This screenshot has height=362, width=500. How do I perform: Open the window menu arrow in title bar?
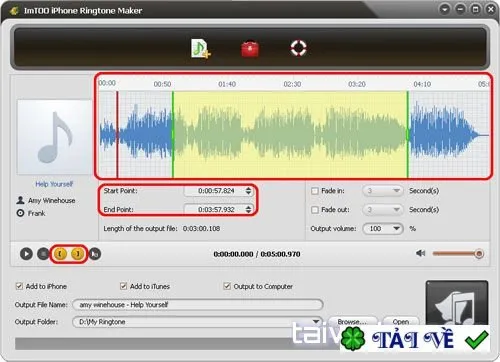coord(445,9)
